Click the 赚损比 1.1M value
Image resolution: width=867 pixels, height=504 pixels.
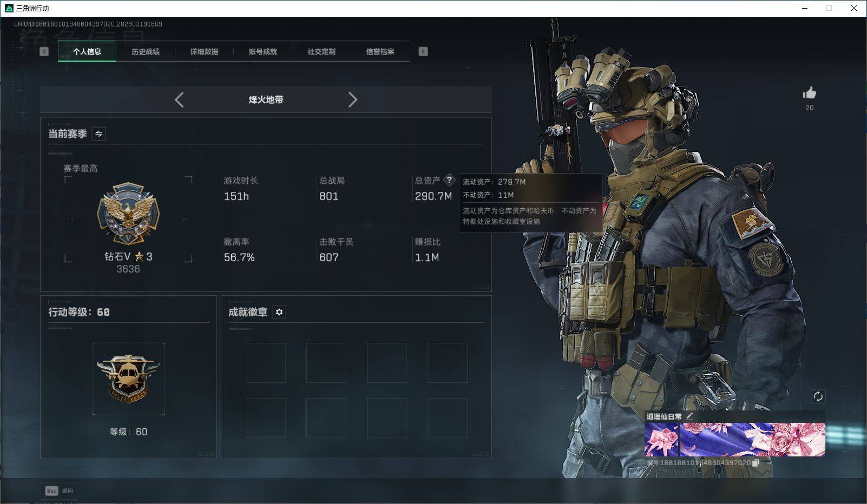tap(427, 257)
